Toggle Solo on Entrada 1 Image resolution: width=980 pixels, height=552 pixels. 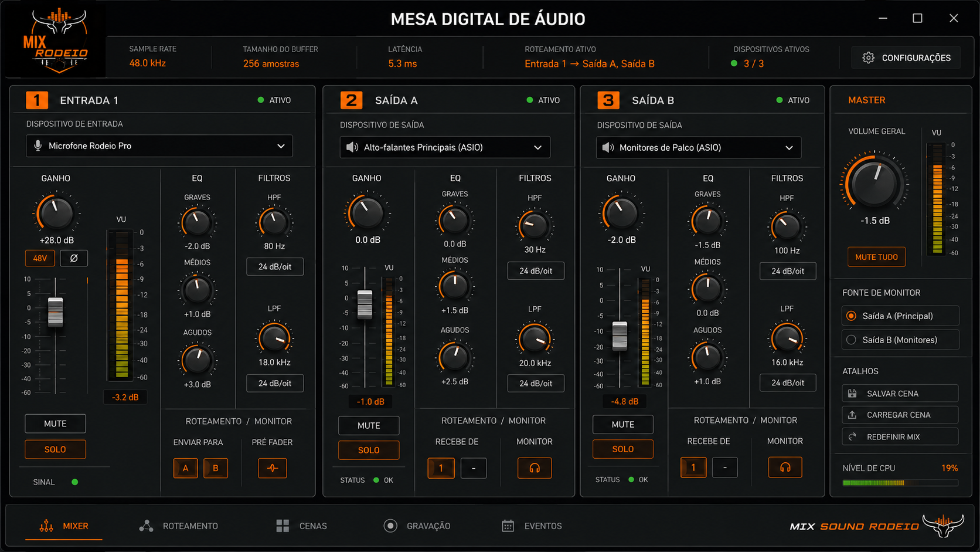tap(55, 449)
